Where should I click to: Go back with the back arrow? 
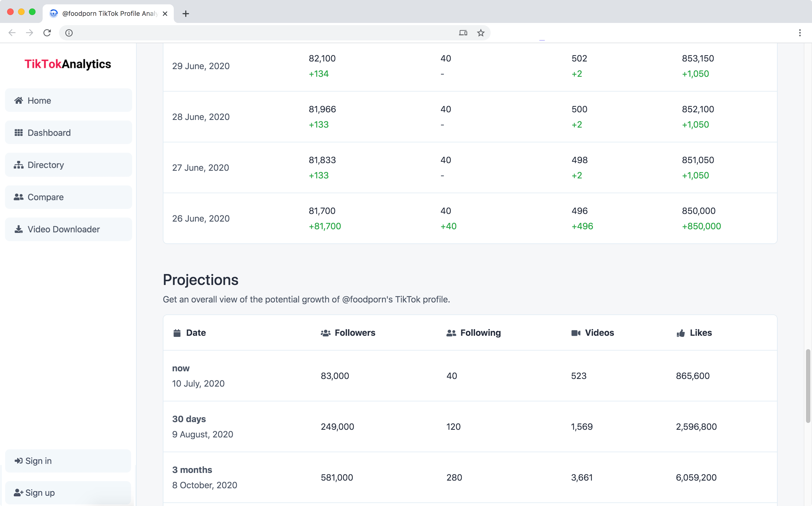pyautogui.click(x=12, y=33)
